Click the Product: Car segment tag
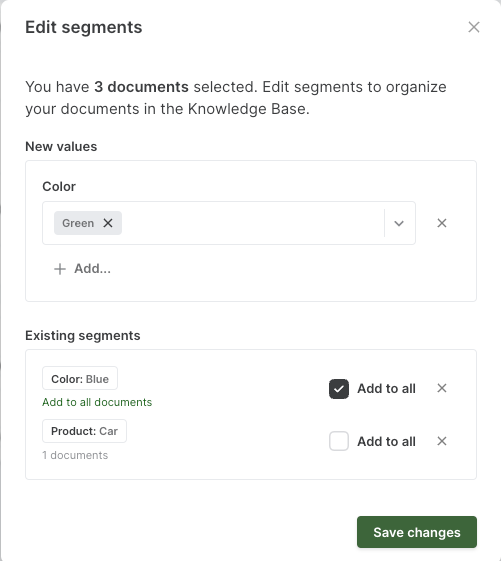 [x=84, y=431]
